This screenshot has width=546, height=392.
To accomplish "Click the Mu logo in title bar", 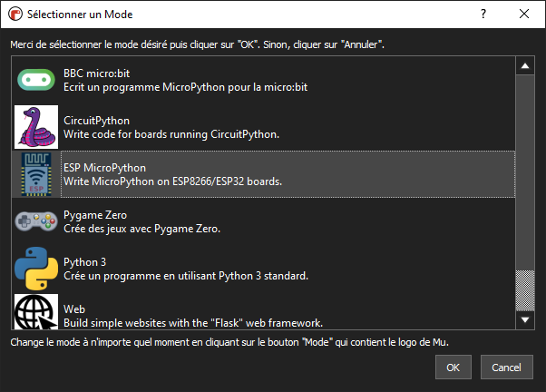I will 14,15.
